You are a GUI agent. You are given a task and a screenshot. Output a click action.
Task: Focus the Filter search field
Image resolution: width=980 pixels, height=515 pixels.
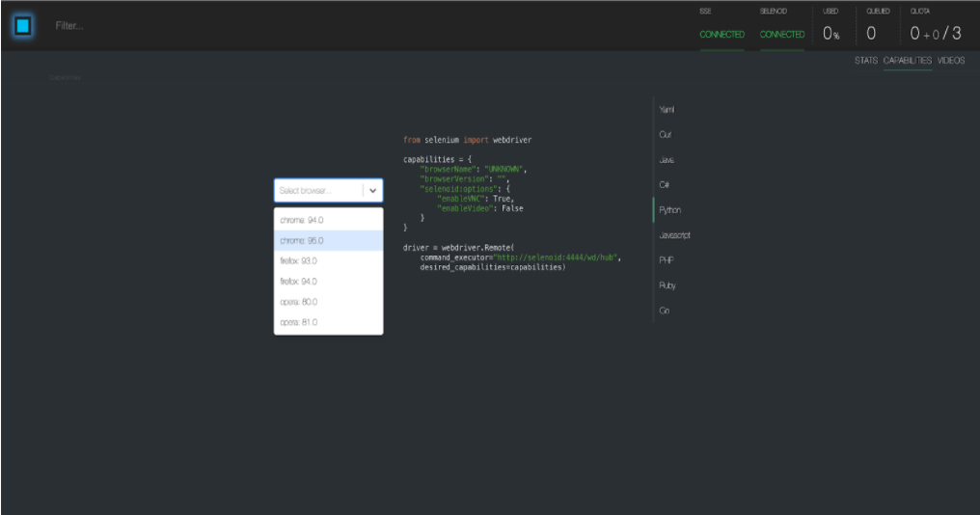69,26
